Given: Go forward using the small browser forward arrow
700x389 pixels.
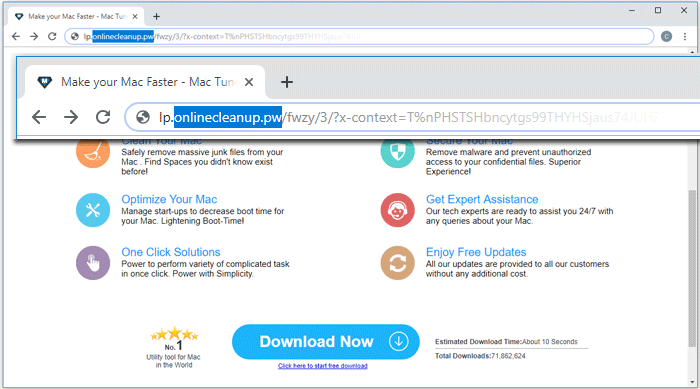Looking at the screenshot, I should 34,37.
